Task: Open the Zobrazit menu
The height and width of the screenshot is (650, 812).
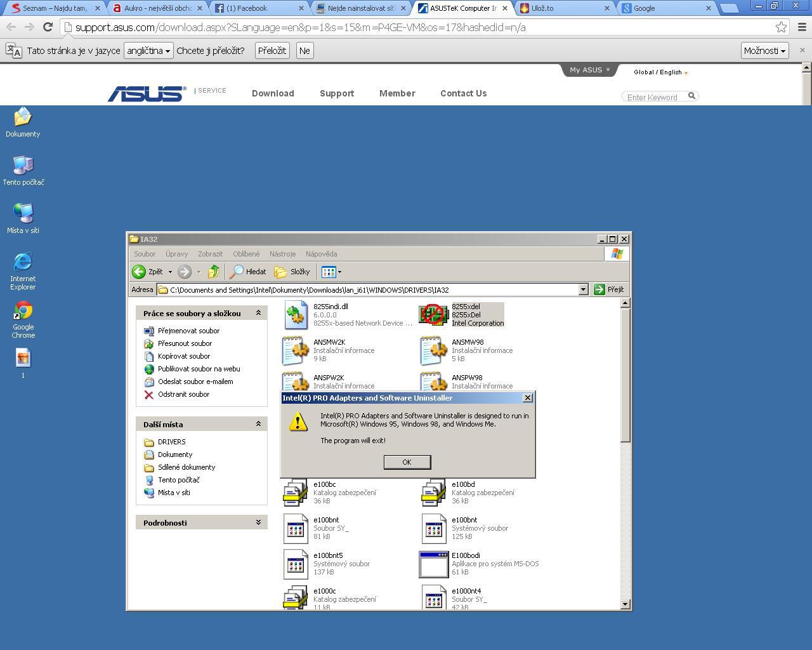Action: point(210,254)
